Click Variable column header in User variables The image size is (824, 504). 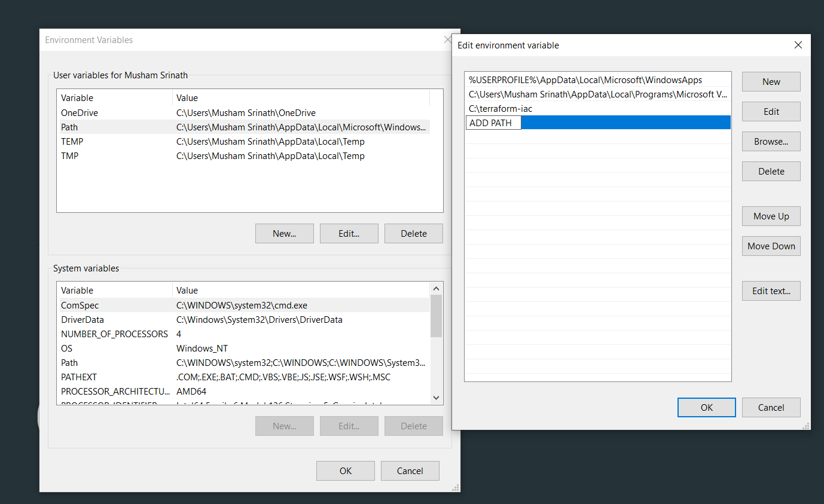point(115,98)
